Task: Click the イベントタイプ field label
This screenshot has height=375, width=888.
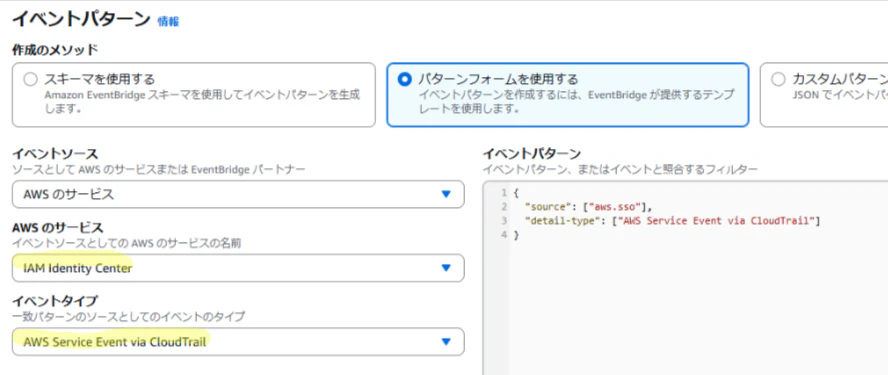Action: (55, 300)
